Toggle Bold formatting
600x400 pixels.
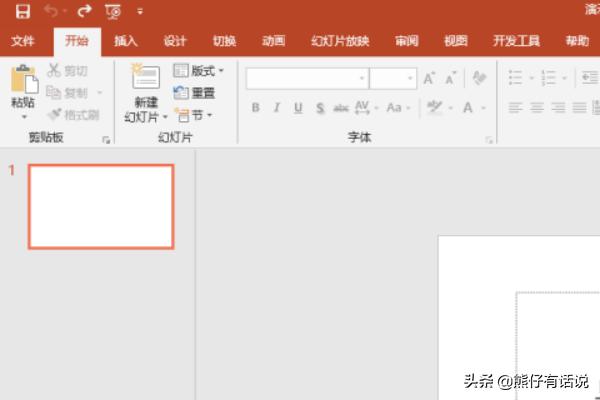tap(255, 108)
